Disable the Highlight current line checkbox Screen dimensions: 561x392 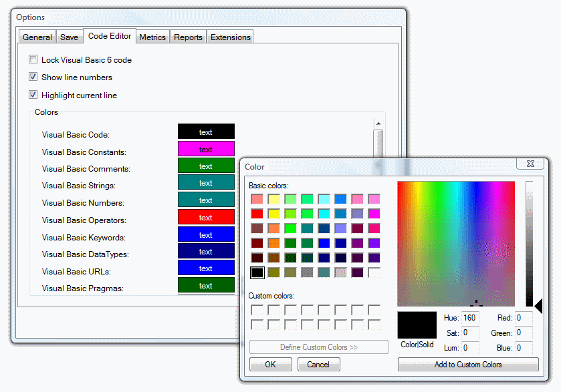pyautogui.click(x=33, y=95)
